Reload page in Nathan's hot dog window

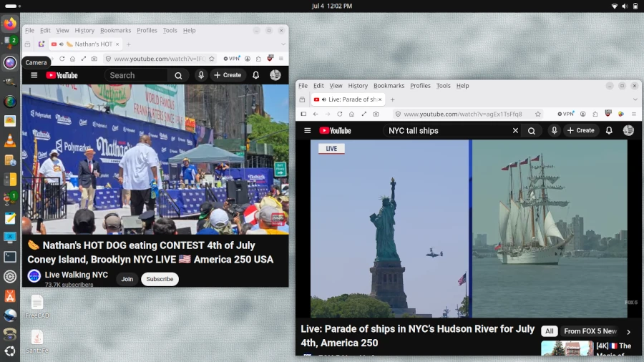pos(62,59)
